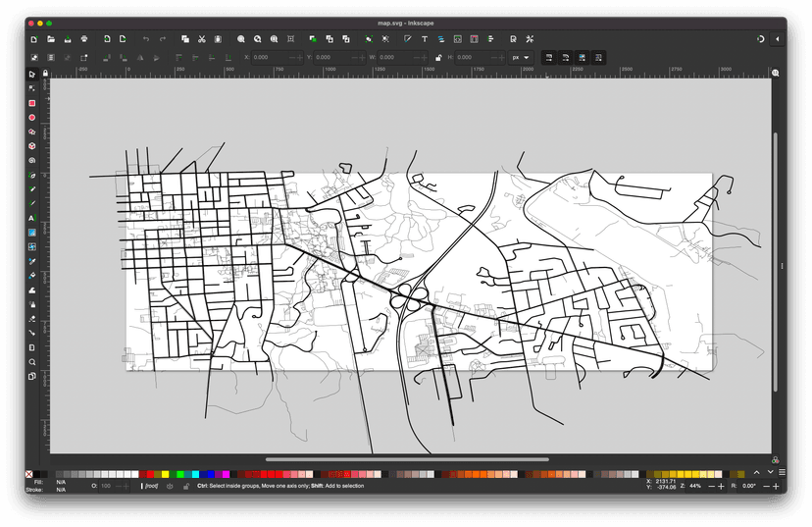This screenshot has width=812, height=527.
Task: Open the color palette menu button
Action: click(782, 472)
